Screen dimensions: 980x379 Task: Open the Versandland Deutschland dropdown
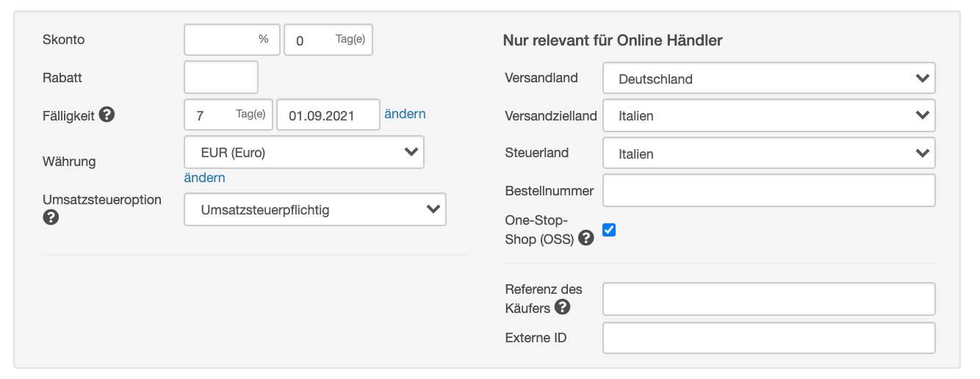[x=769, y=78]
